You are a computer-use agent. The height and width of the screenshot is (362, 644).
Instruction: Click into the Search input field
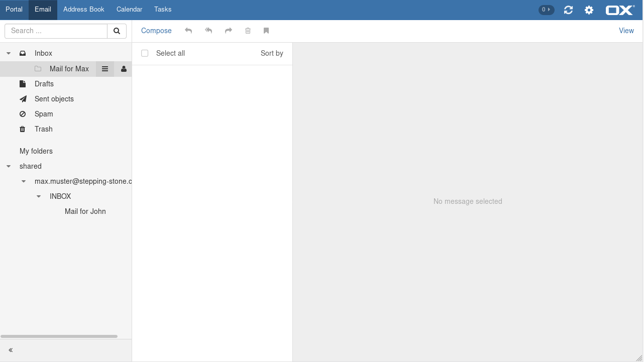coord(56,31)
